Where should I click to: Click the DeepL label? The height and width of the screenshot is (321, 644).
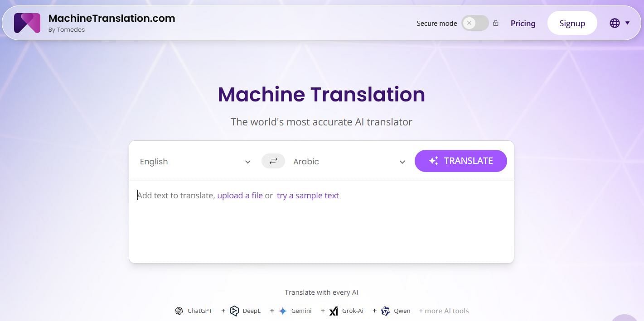click(x=252, y=311)
